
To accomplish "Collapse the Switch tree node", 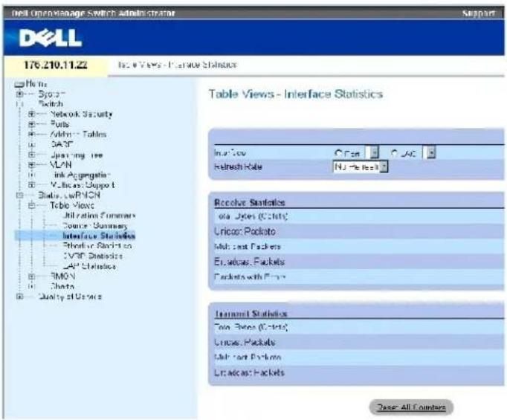I will pos(20,104).
